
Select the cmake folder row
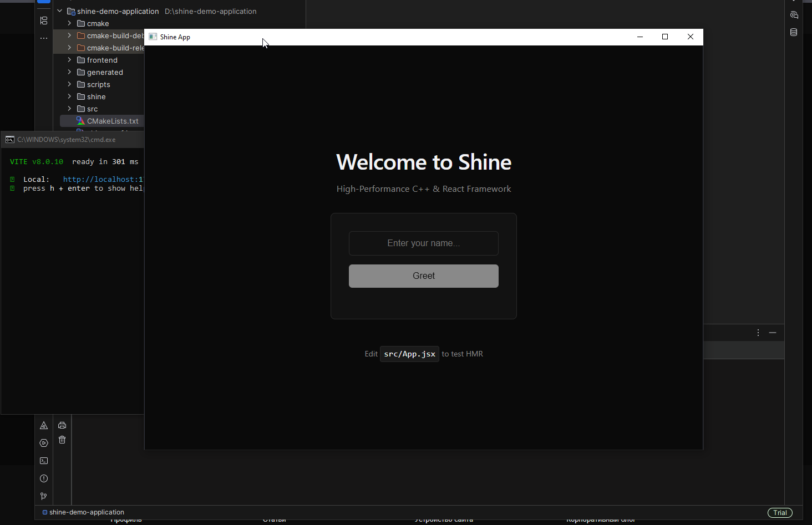(x=99, y=23)
